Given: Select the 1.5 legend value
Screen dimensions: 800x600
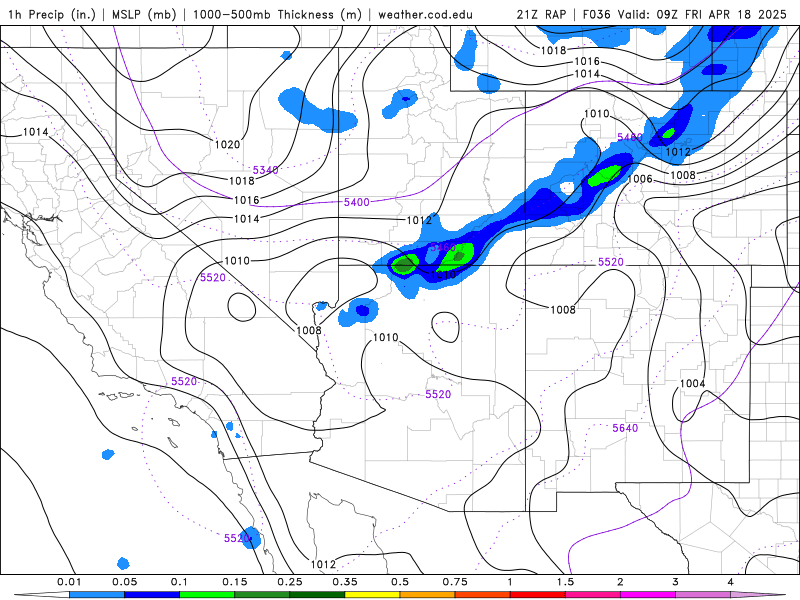Looking at the screenshot, I should coord(565,582).
